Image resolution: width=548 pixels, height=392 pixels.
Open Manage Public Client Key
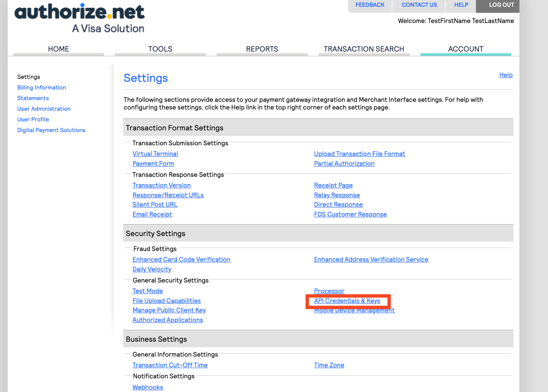(x=169, y=310)
